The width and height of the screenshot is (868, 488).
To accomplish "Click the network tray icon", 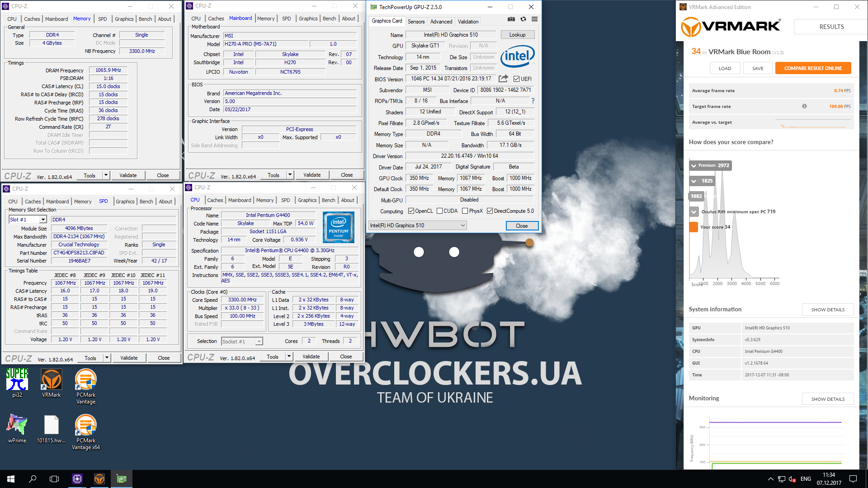I will pos(781,479).
